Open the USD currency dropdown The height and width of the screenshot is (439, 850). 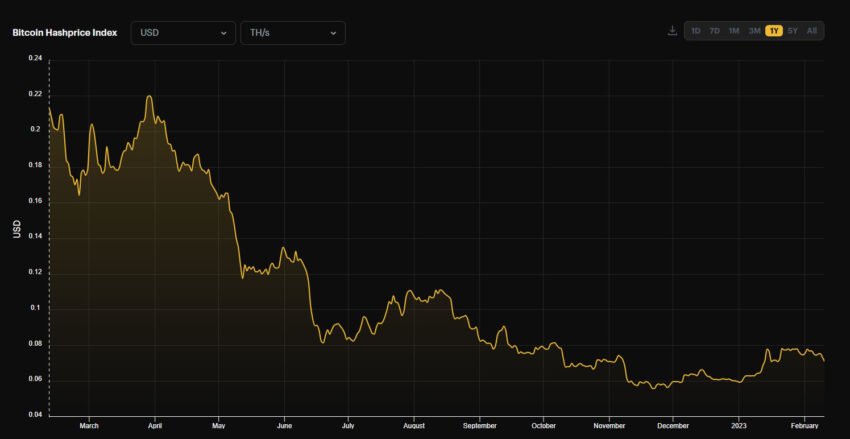(183, 33)
